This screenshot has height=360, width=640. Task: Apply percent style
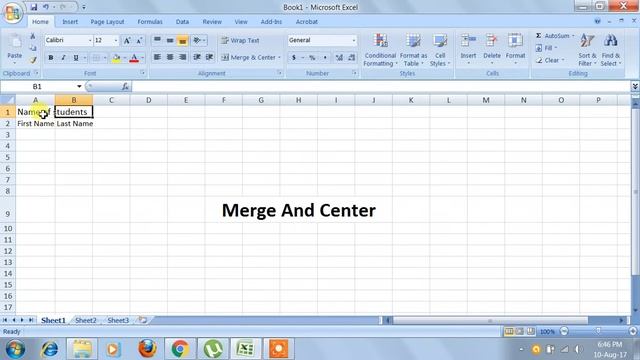(x=312, y=58)
